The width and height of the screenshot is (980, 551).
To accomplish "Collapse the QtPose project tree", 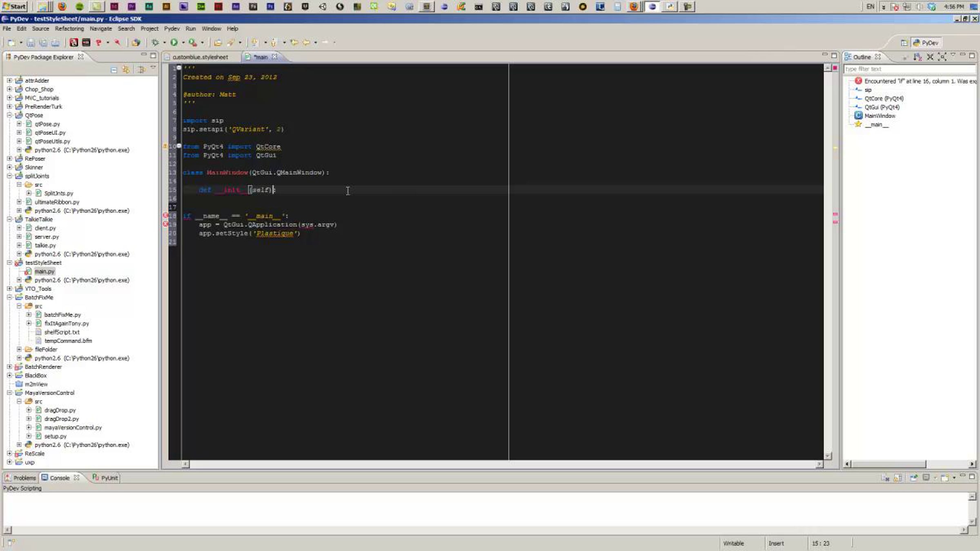I will click(9, 115).
